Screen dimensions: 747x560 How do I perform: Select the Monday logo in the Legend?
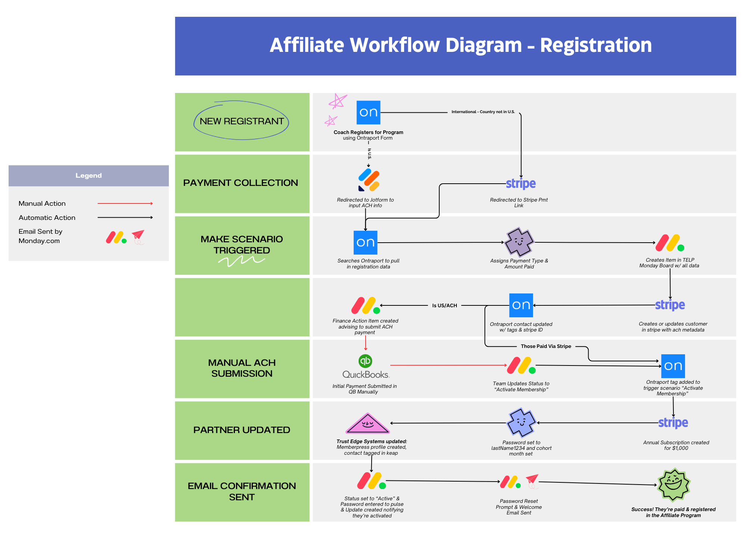[116, 237]
